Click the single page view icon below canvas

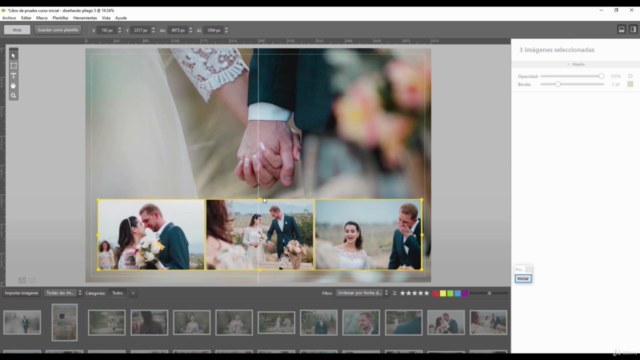pyautogui.click(x=32, y=280)
